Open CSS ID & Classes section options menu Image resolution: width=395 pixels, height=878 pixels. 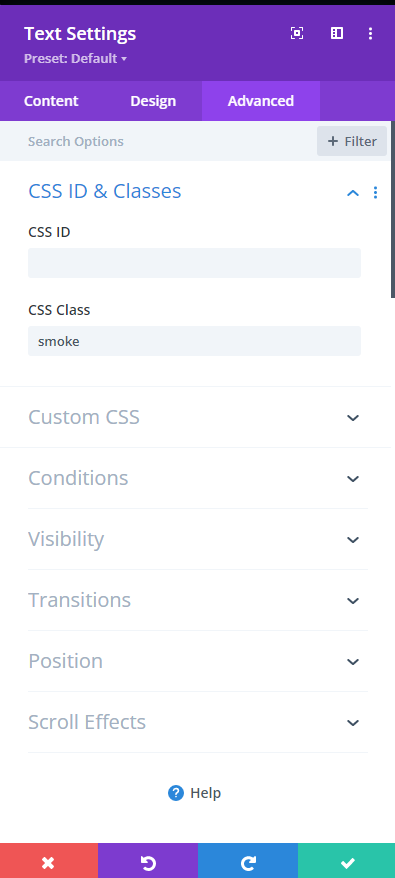coord(375,193)
